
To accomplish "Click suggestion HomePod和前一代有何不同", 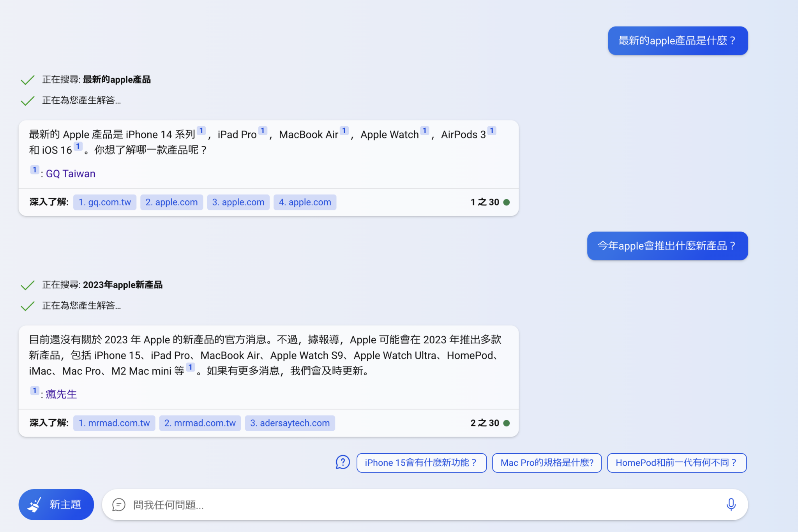I will pos(677,463).
